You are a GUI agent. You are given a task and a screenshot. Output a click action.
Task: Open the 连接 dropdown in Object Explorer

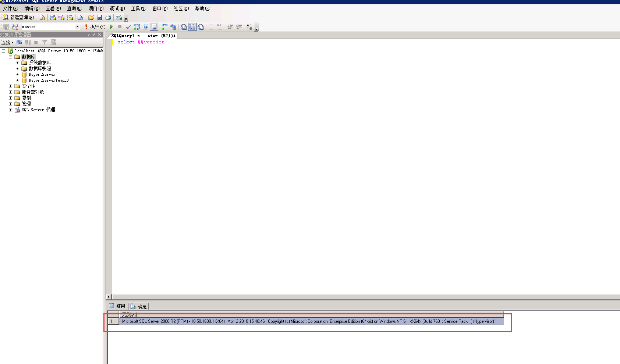[x=7, y=43]
